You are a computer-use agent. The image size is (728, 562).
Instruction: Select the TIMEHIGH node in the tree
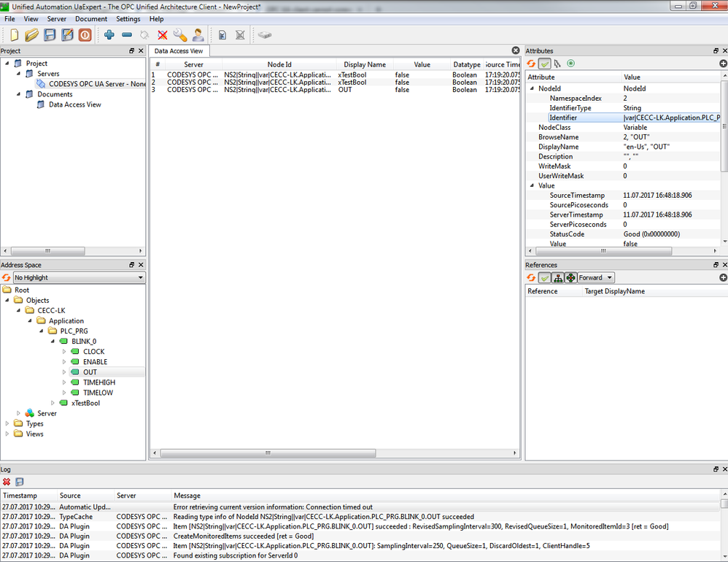[98, 382]
